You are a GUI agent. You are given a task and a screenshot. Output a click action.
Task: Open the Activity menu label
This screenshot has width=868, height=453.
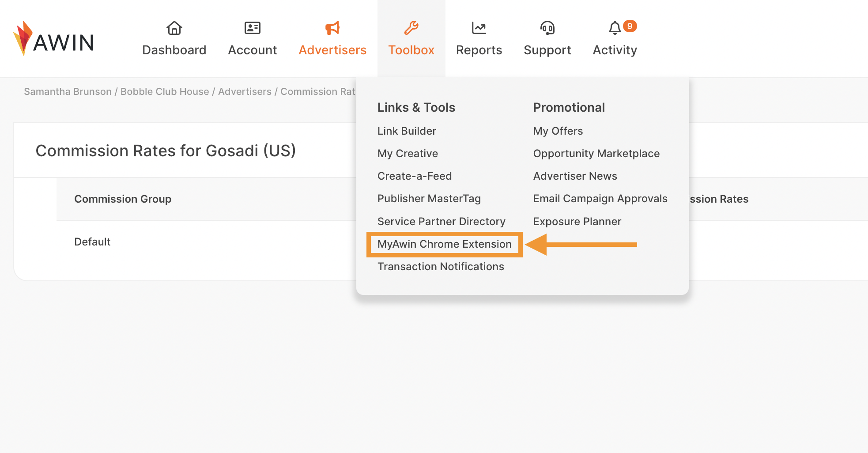[615, 50]
